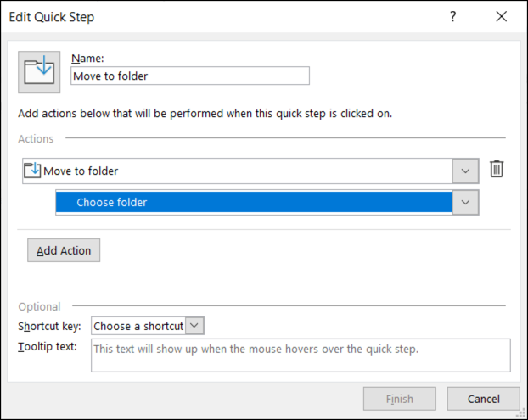Expand the Shortcut key dropdown arrow

pyautogui.click(x=195, y=326)
